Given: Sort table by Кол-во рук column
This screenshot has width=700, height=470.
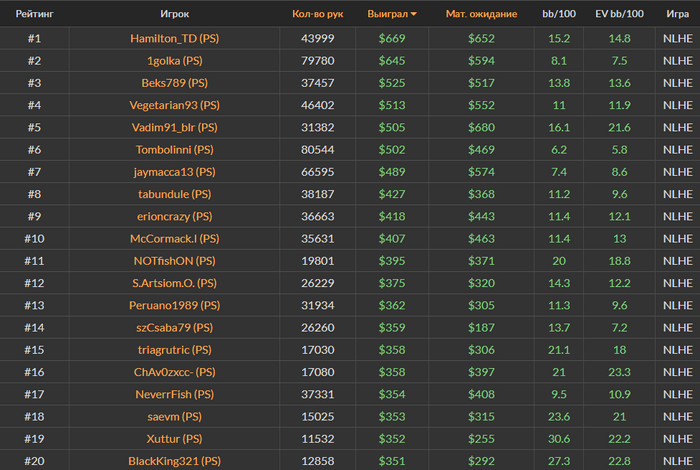Looking at the screenshot, I should (317, 14).
